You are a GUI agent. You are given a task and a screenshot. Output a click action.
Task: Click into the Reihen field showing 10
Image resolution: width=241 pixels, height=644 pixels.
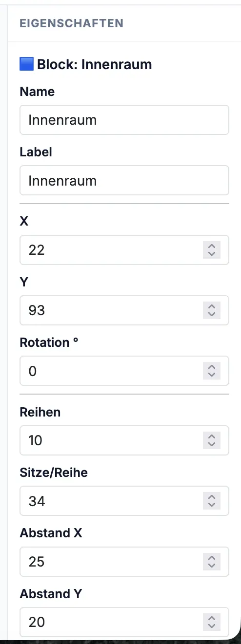point(124,441)
